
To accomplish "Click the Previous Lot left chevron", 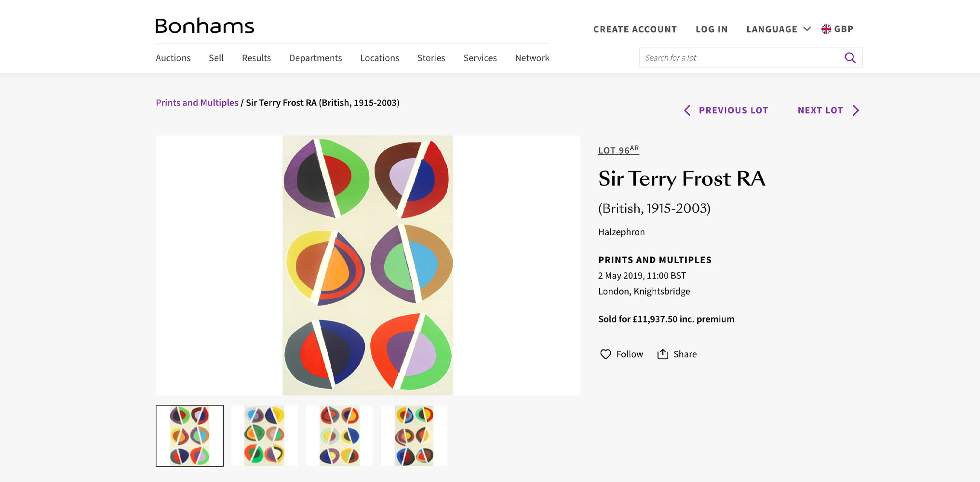I will point(687,110).
